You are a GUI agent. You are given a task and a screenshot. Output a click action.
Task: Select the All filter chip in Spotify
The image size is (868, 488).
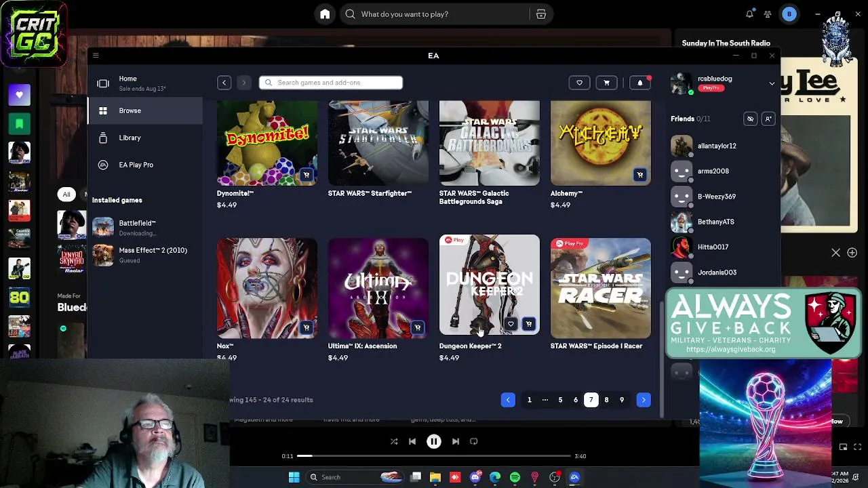coord(66,195)
